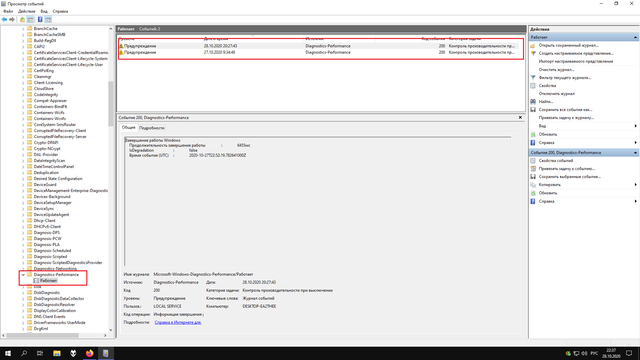Switch to the Подробности tab

click(x=152, y=128)
